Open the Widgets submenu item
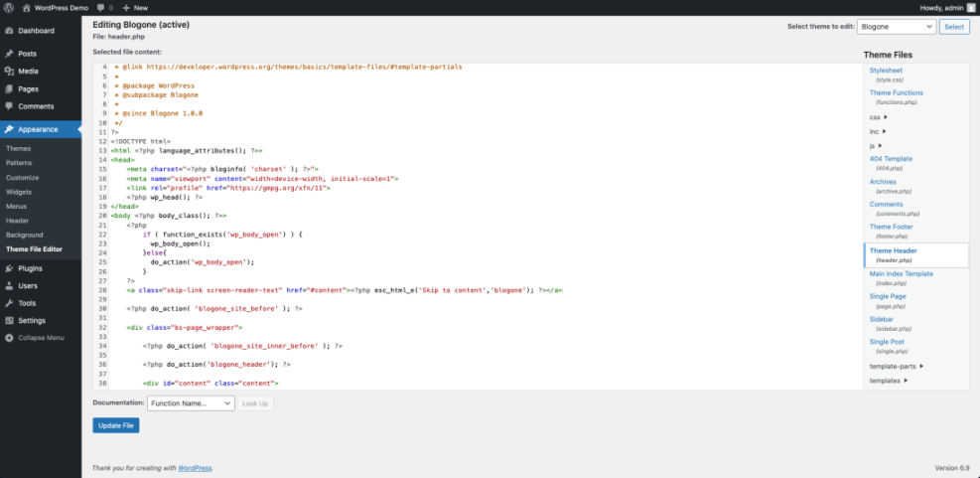Screen dimensions: 980x478 (19, 192)
